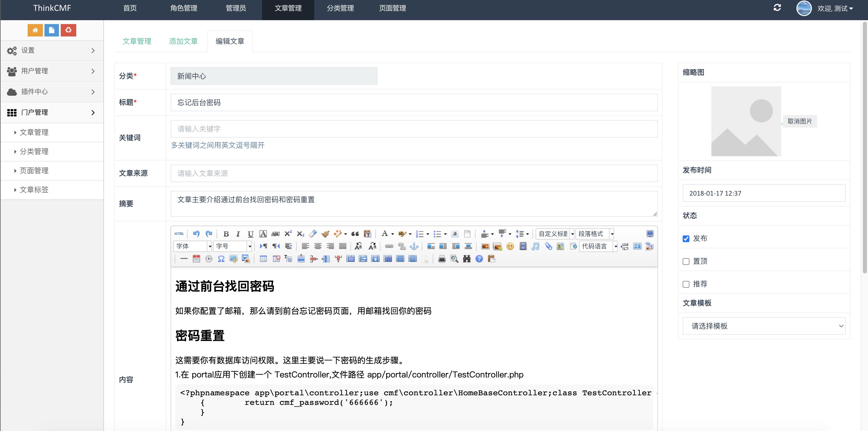Switch to the 添加文章 tab
This screenshot has height=431, width=868.
(x=183, y=41)
